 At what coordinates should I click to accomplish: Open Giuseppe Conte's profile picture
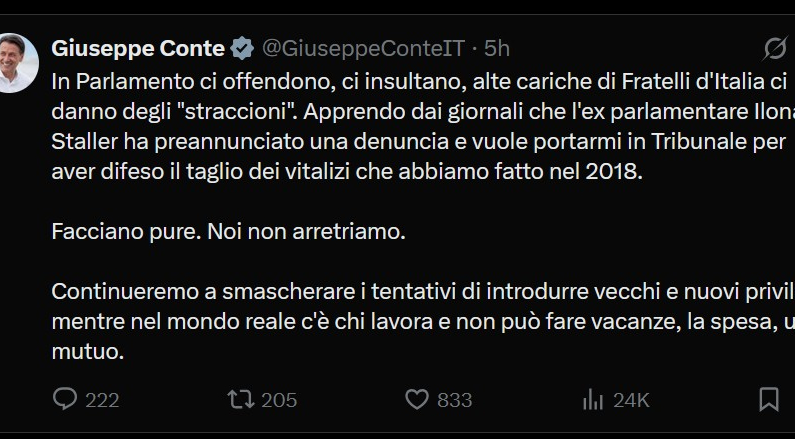pyautogui.click(x=18, y=65)
